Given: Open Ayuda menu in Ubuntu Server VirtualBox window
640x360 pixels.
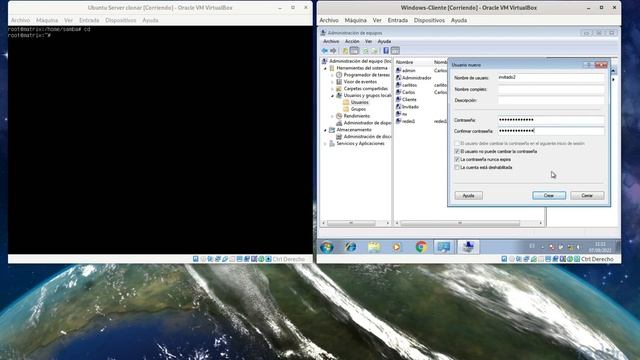Looking at the screenshot, I should 150,20.
